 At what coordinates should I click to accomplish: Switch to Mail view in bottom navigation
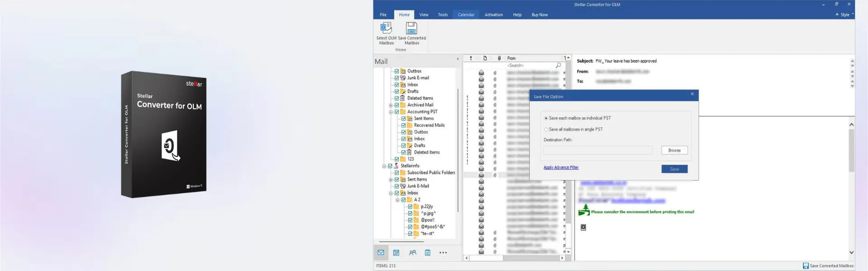pos(381,252)
